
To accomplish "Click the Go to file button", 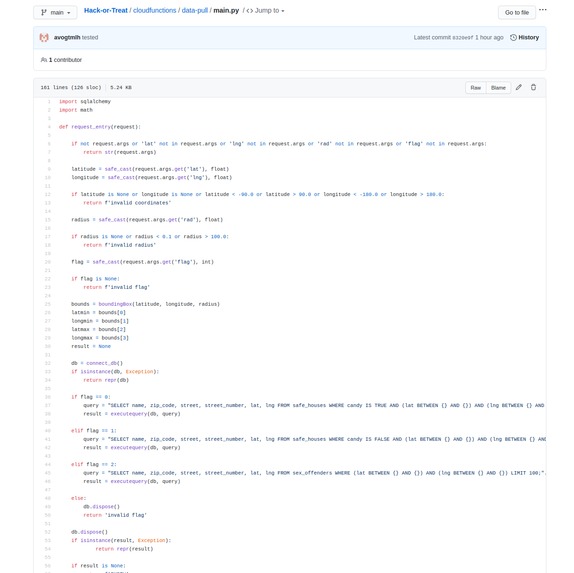I will coord(517,12).
